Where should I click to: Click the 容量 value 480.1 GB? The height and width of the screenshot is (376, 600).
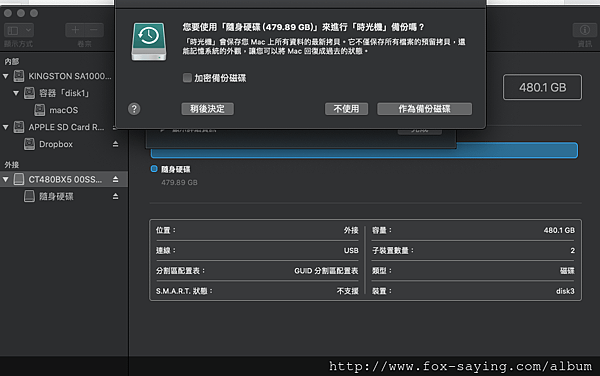pyautogui.click(x=559, y=230)
